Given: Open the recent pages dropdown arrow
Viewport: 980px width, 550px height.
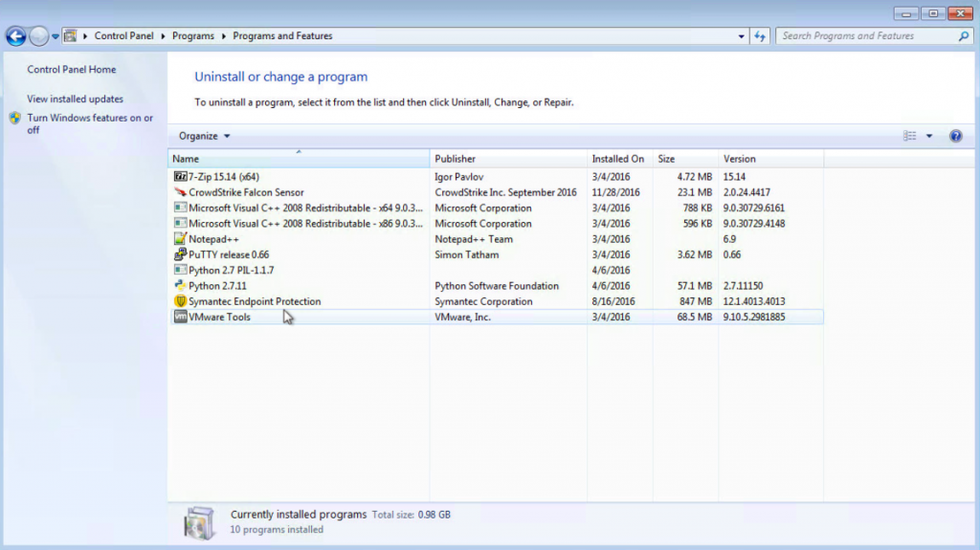Looking at the screenshot, I should (x=56, y=36).
